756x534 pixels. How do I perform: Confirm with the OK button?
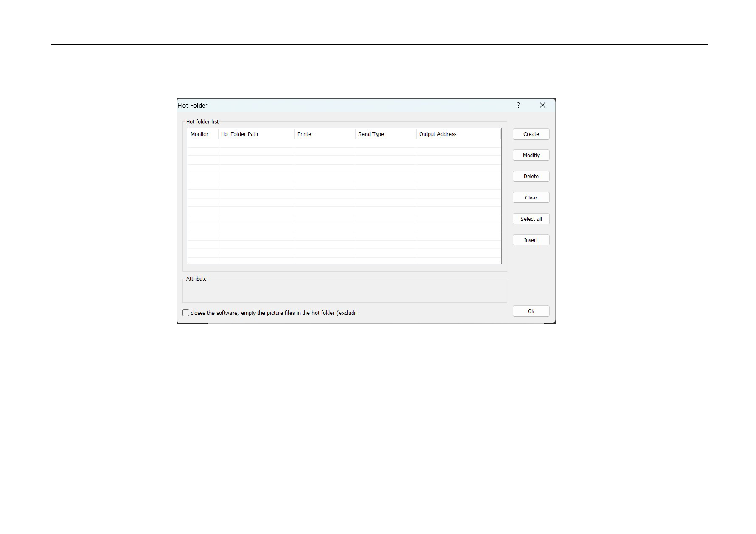point(531,311)
